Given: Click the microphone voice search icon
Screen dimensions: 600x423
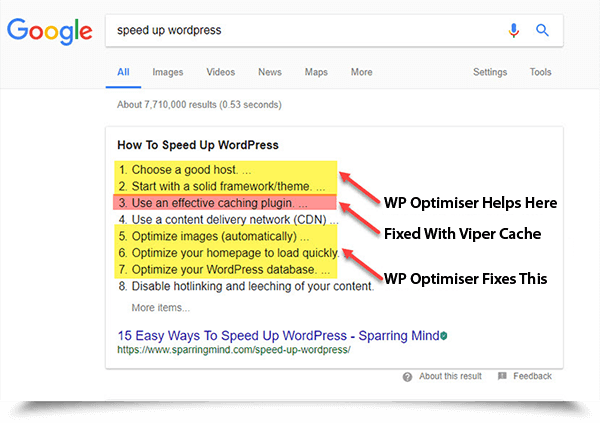Looking at the screenshot, I should 514,31.
